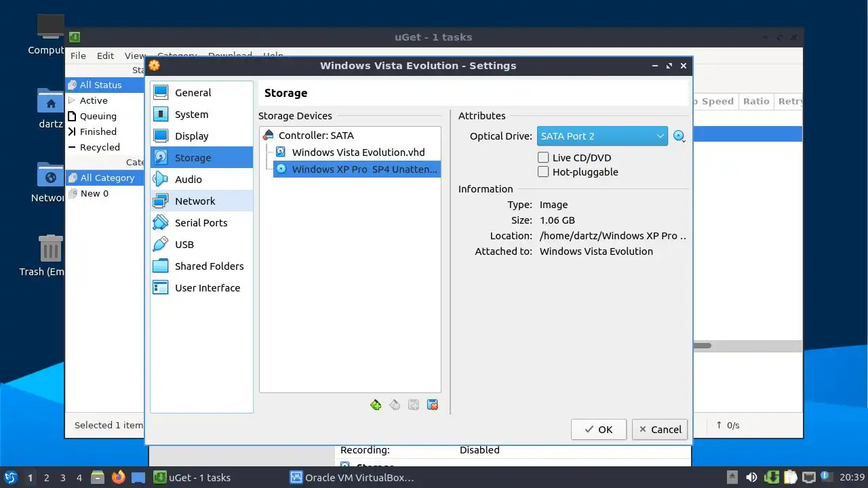The image size is (868, 488).
Task: Enable the Live CD/DVD checkbox
Action: (x=543, y=158)
